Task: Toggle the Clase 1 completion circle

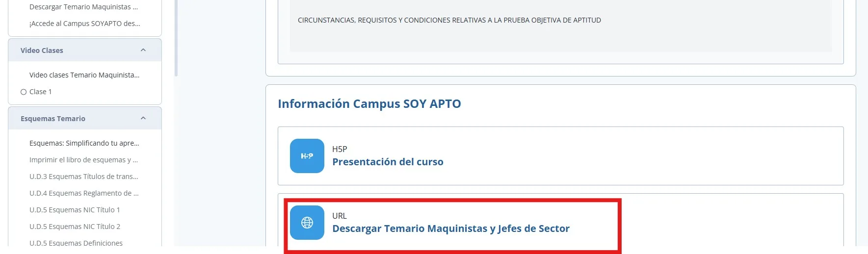Action: (x=24, y=92)
